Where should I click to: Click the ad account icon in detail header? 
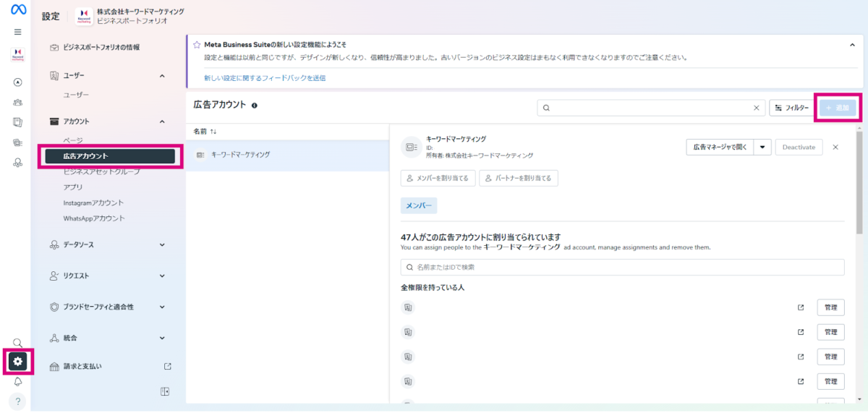(411, 147)
